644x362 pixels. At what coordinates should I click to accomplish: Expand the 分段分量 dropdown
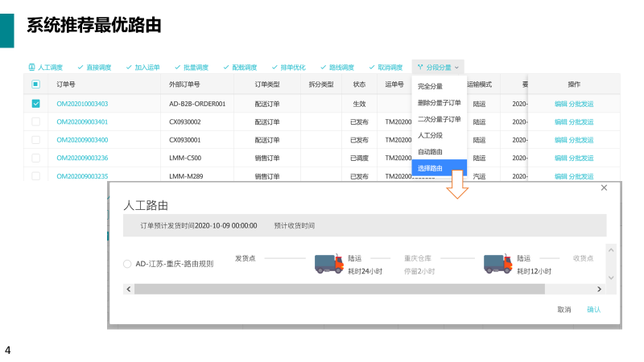coord(438,68)
